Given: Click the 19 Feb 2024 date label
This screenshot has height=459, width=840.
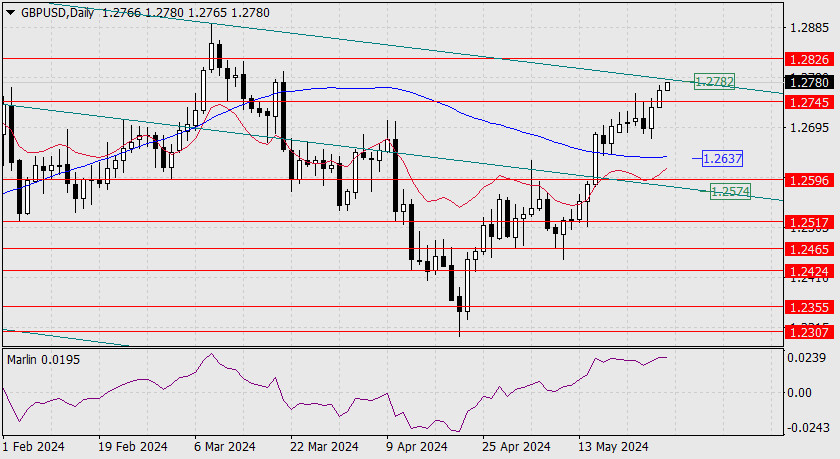Looking at the screenshot, I should point(133,446).
